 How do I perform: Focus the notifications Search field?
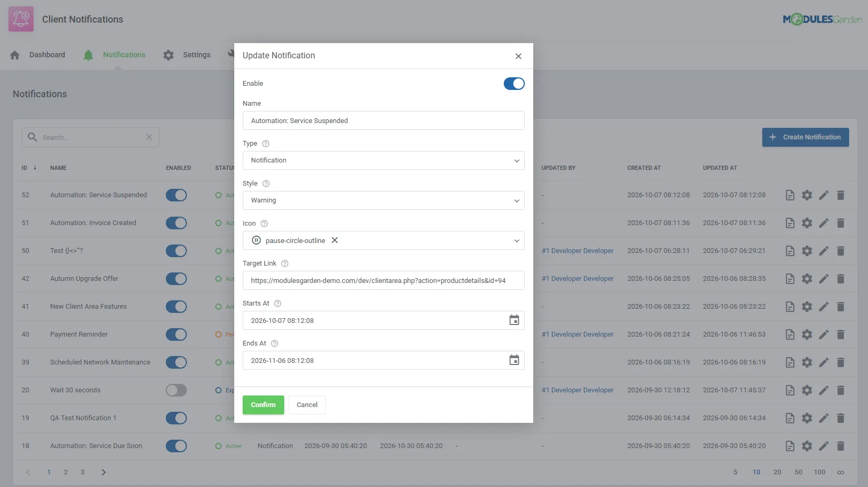[90, 137]
